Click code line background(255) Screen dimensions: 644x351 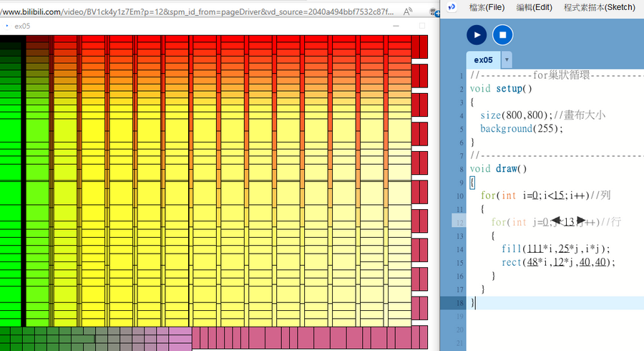click(x=521, y=129)
